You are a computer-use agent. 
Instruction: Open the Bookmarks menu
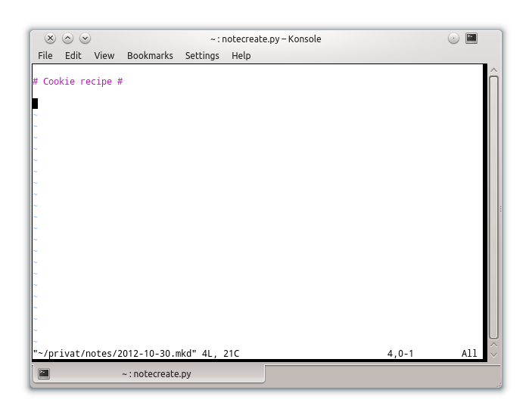click(x=150, y=56)
